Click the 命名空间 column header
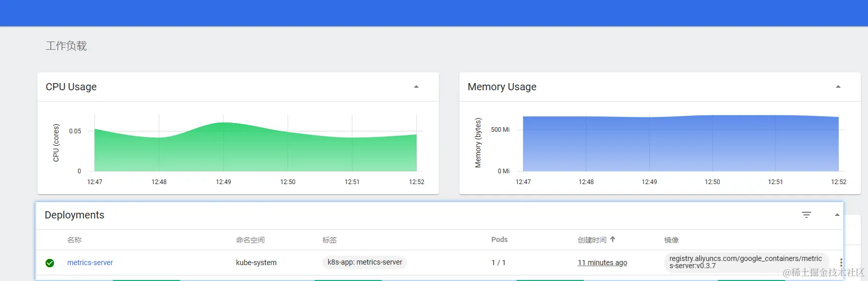 click(250, 240)
